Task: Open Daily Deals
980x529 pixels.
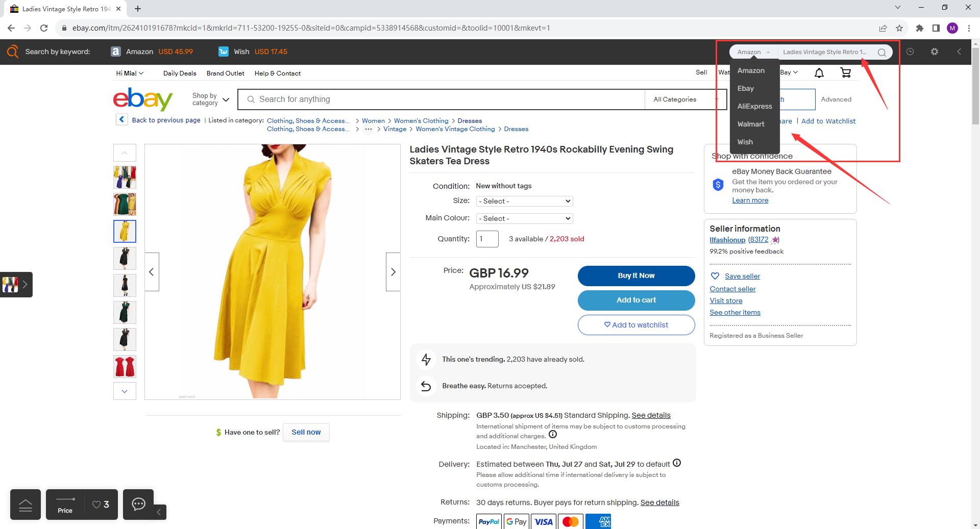Action: point(180,73)
